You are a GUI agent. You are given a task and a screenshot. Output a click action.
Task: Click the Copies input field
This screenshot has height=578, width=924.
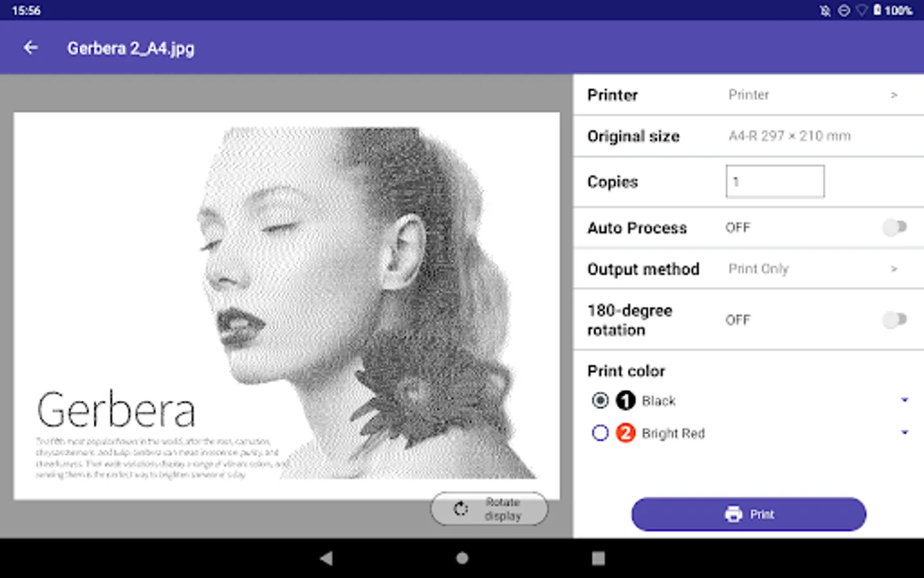pos(775,181)
